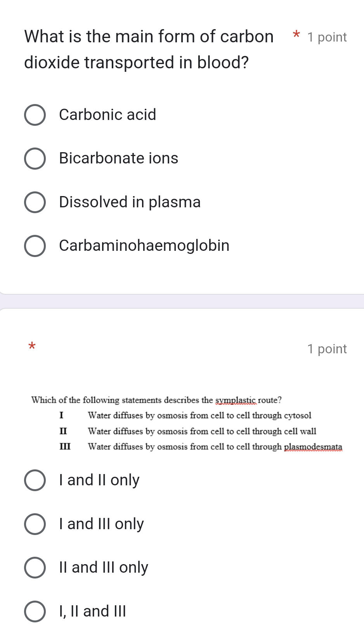Pick "Dissolved in plasma" as the answer
The image size is (364, 641).
pyautogui.click(x=35, y=202)
